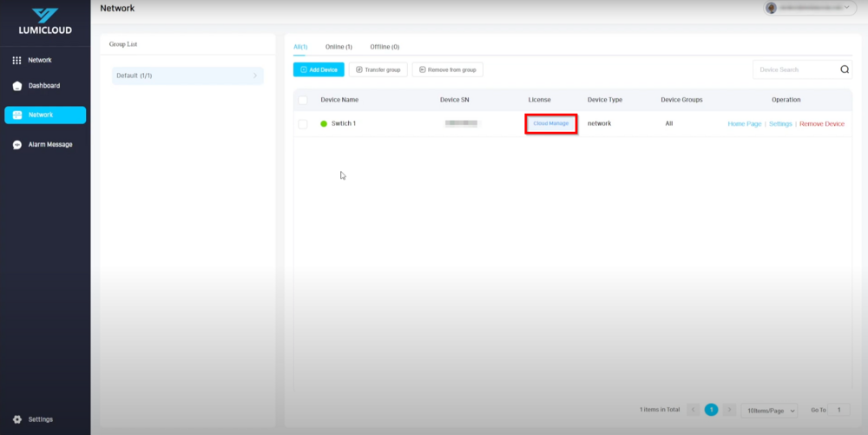Open the 10Items/Page dropdown
Viewport: 868px width, 435px height.
click(x=768, y=410)
